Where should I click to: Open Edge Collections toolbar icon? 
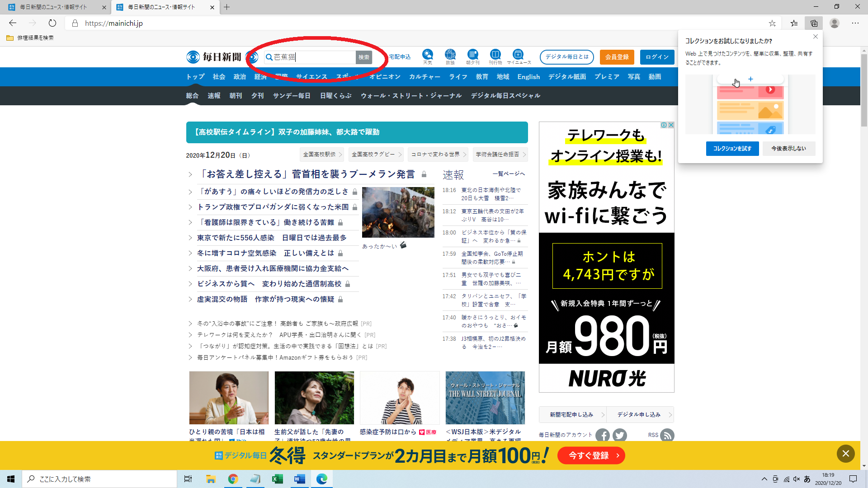814,23
